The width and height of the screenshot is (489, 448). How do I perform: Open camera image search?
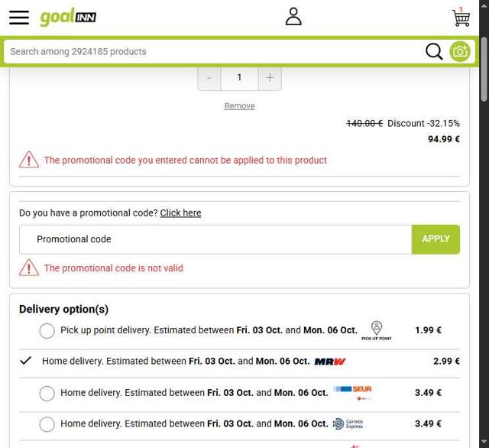460,51
